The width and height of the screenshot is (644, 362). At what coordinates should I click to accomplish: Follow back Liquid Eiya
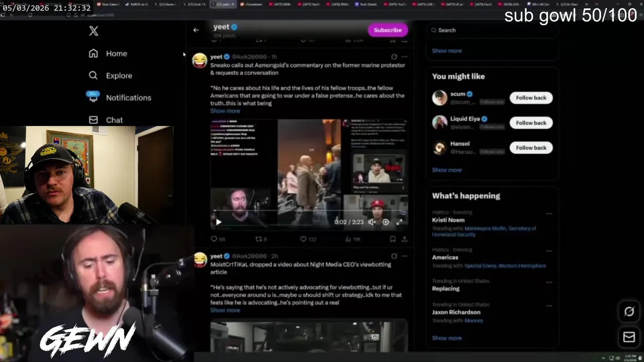(x=531, y=123)
